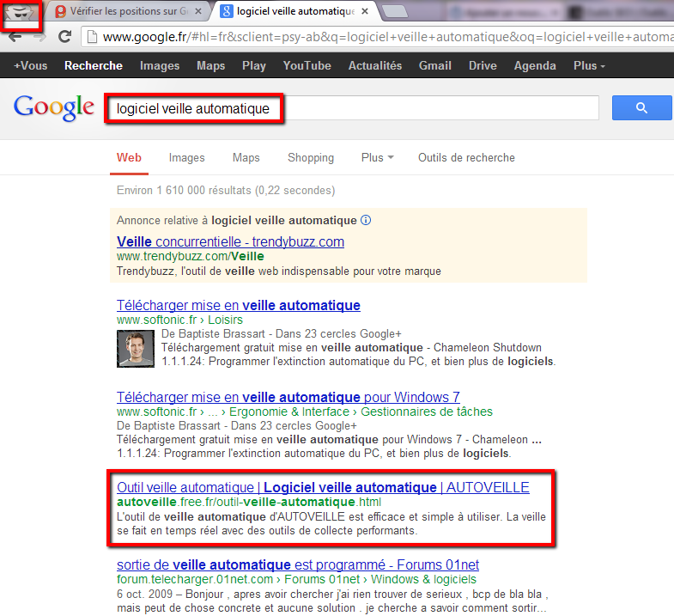Focus the browser address bar URL
674x616 pixels.
[x=378, y=37]
